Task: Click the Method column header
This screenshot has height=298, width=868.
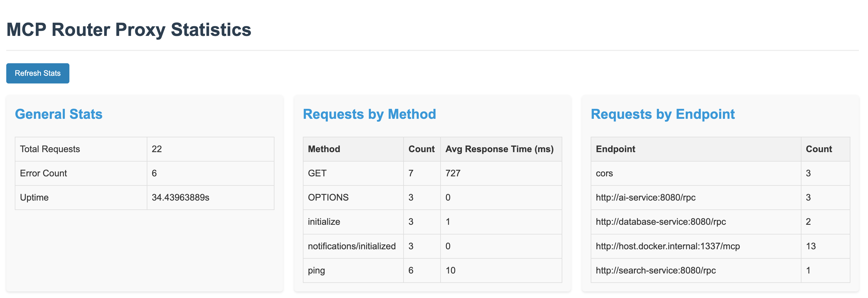Action: tap(323, 148)
